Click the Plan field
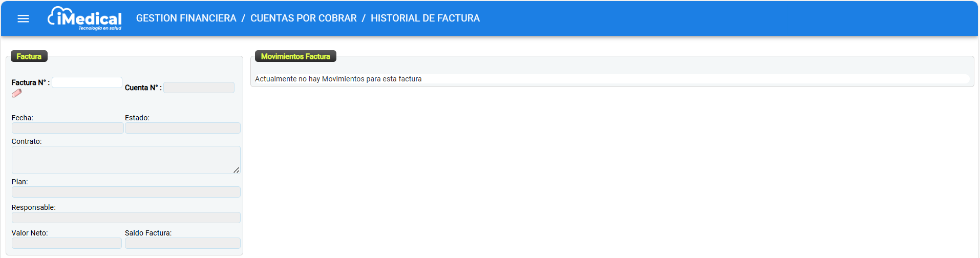 [x=126, y=192]
